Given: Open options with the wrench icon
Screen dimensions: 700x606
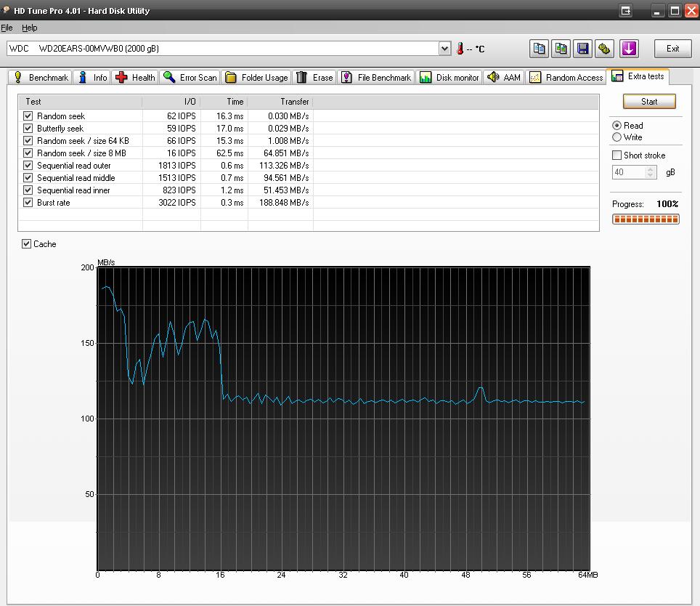Looking at the screenshot, I should click(604, 49).
